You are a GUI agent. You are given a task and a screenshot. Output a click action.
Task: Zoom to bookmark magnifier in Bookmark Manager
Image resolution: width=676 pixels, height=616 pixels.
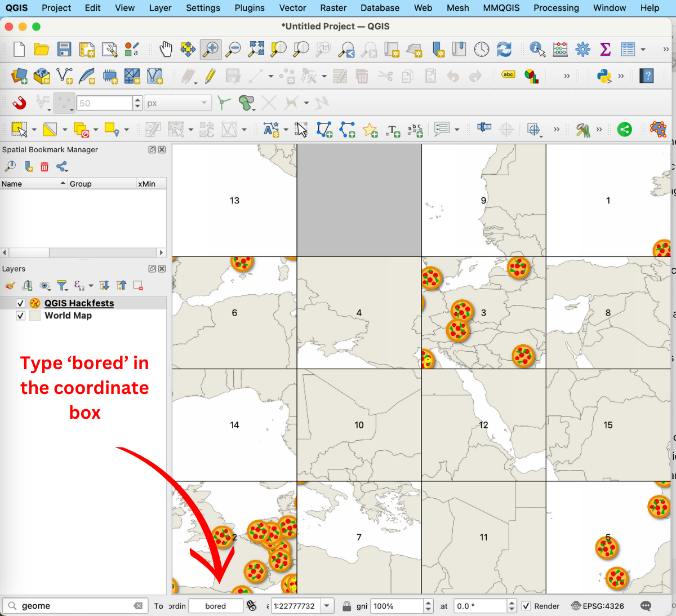[10, 166]
